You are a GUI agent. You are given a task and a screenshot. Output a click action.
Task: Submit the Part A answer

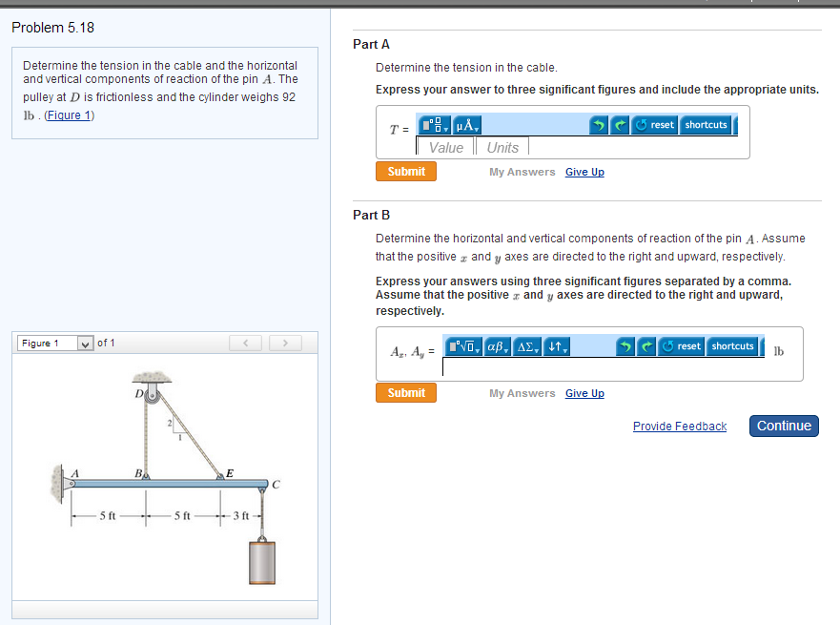click(405, 171)
